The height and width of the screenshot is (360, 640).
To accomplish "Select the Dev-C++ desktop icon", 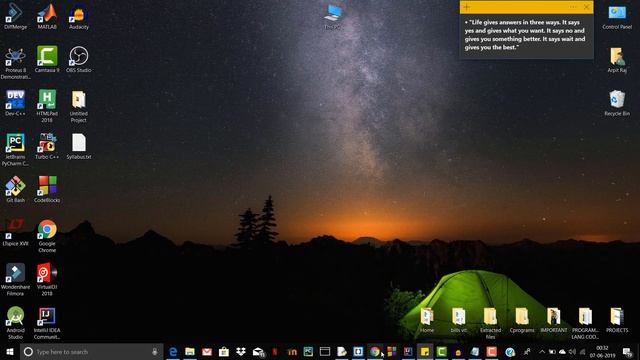I will (x=15, y=103).
